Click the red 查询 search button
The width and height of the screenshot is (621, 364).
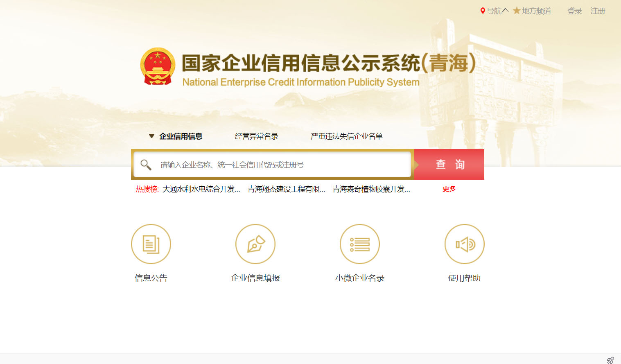point(449,164)
